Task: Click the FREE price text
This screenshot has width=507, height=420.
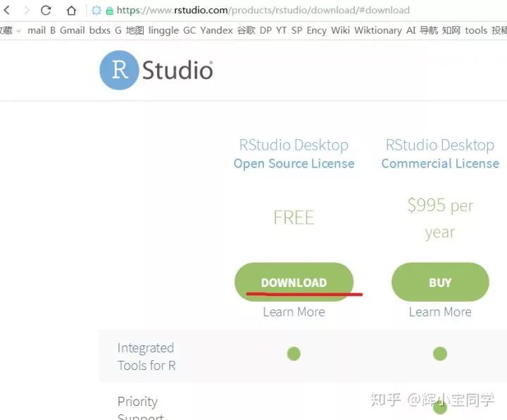Action: coord(294,217)
